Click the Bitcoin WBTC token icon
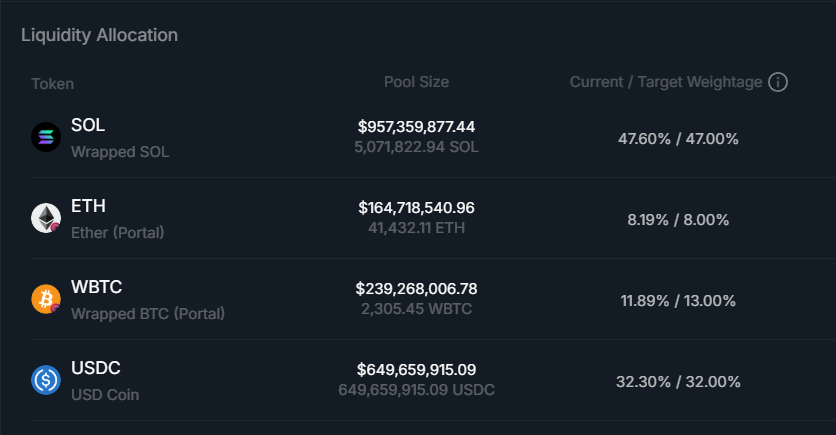Viewport: 836px width, 435px height. click(x=46, y=298)
